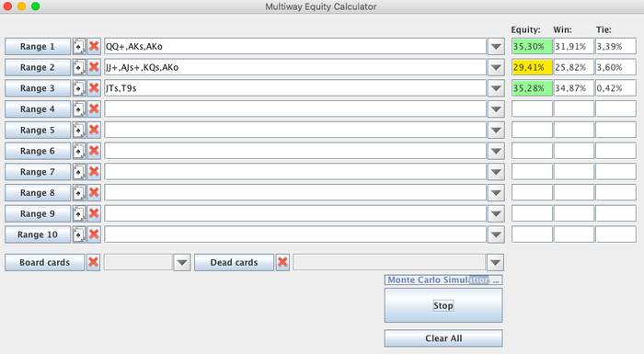Screen dimensions: 644x354
Task: Open card picker icon for Range 8
Action: tap(79, 193)
